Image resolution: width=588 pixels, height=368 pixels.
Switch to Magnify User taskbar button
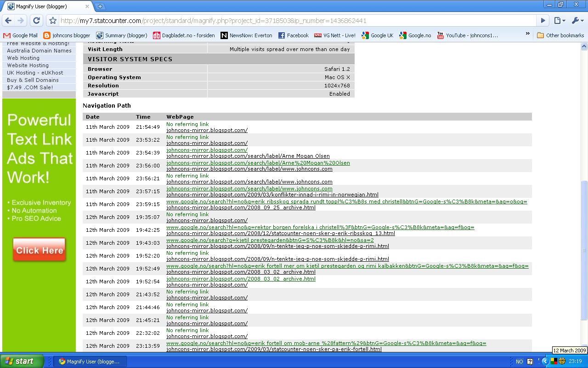pos(90,362)
